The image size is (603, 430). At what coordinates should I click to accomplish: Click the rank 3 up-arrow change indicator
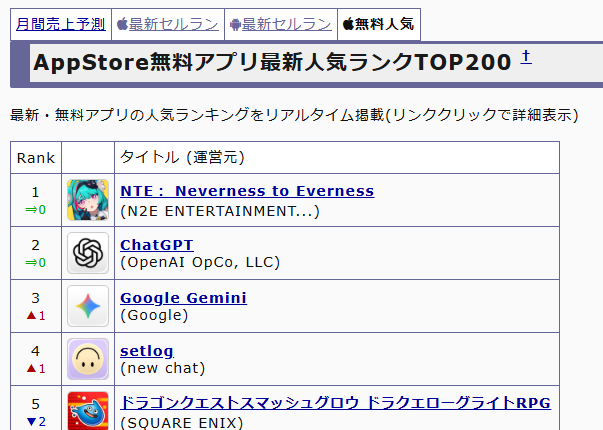click(36, 315)
